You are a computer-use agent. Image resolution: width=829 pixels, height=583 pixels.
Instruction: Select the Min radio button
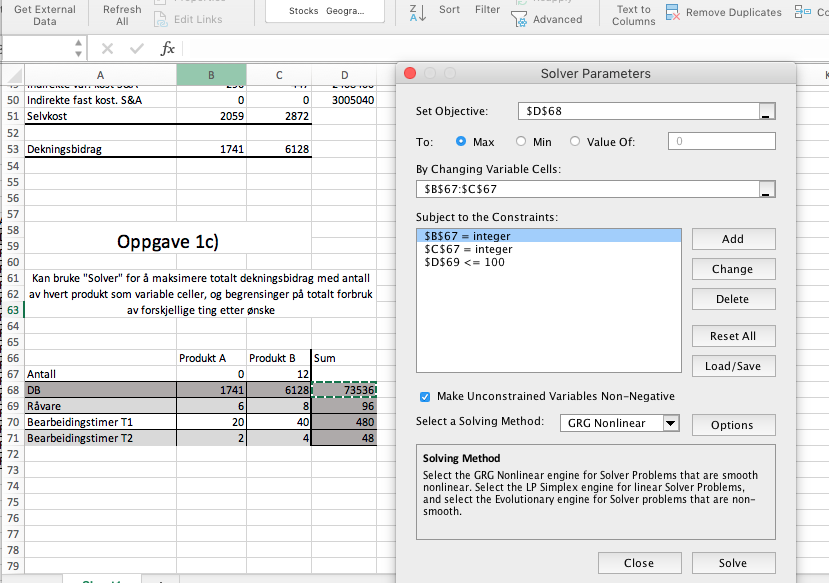pos(521,142)
